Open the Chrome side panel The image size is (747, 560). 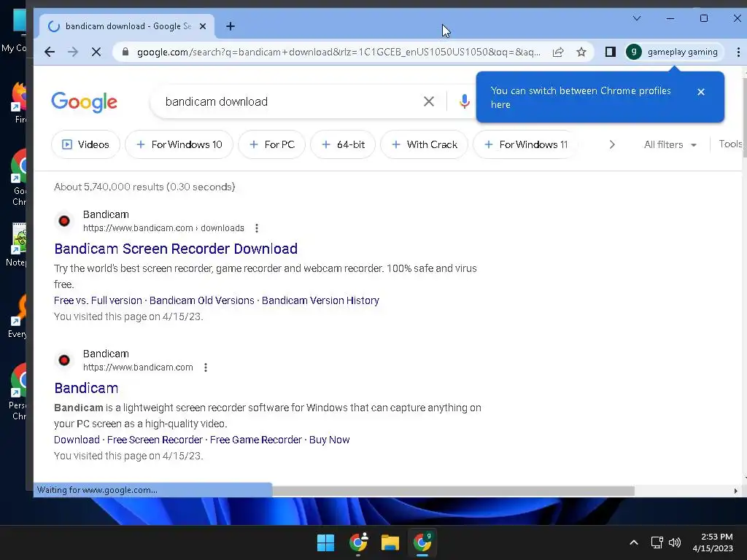[x=611, y=52]
